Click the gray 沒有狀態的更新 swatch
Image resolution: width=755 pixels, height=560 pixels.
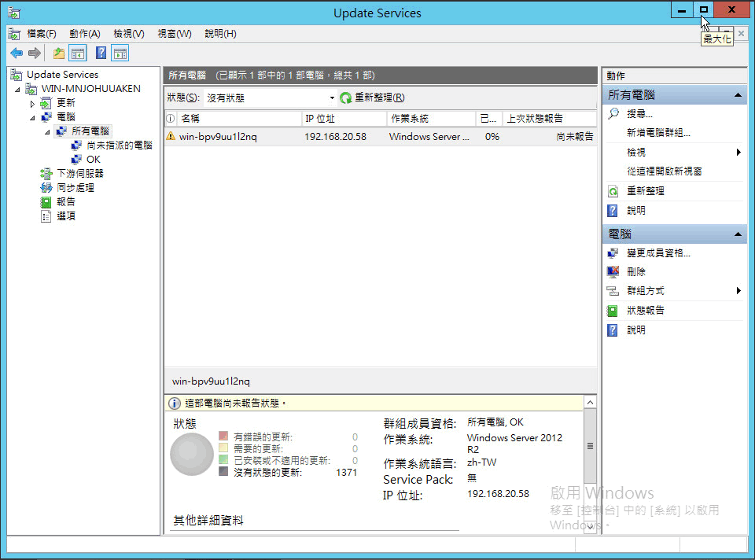click(x=223, y=471)
